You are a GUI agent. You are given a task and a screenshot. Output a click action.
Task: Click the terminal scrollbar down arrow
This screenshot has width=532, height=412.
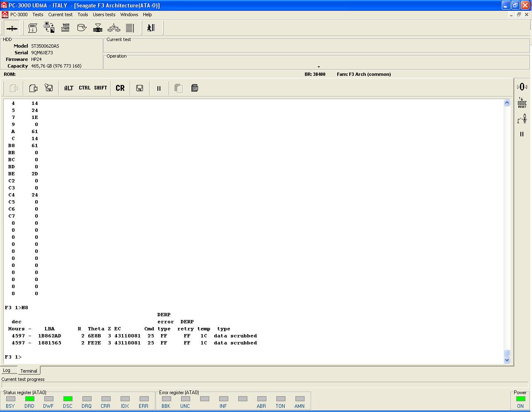[507, 360]
